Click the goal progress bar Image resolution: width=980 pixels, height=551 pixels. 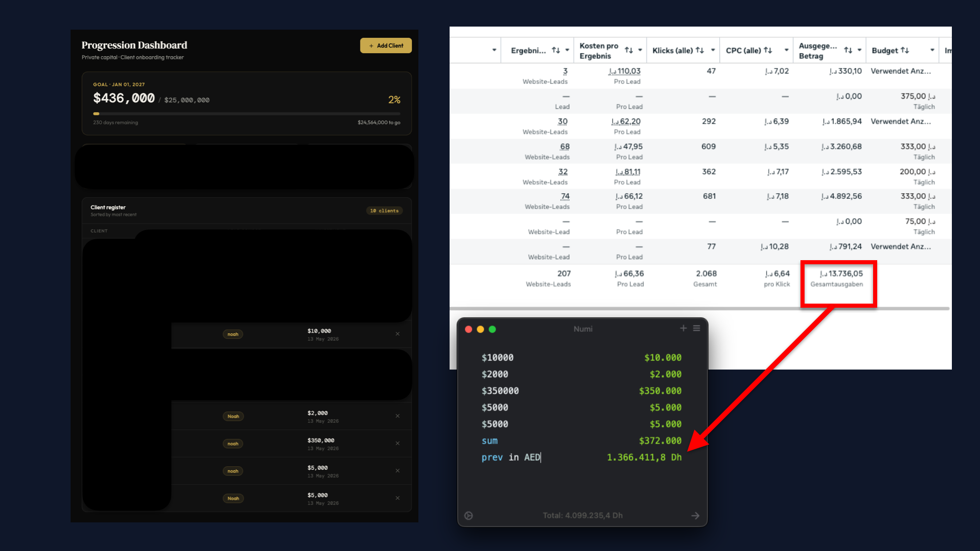click(x=247, y=113)
